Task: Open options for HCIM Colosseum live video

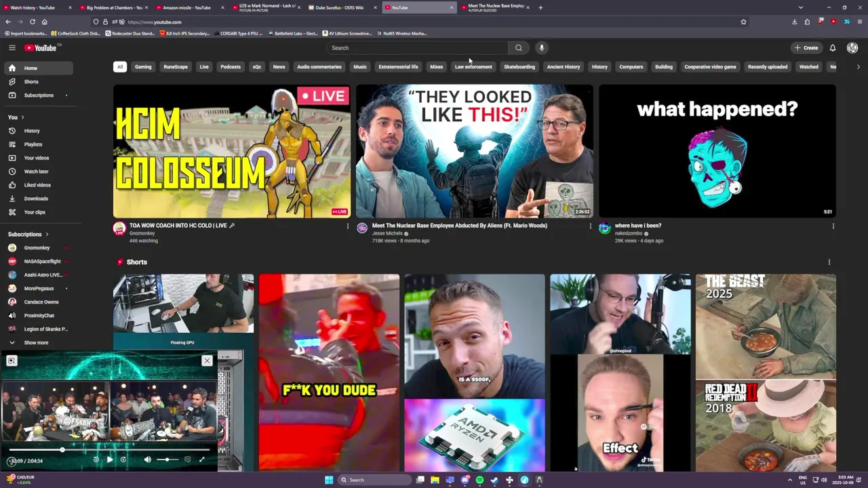Action: tap(348, 226)
